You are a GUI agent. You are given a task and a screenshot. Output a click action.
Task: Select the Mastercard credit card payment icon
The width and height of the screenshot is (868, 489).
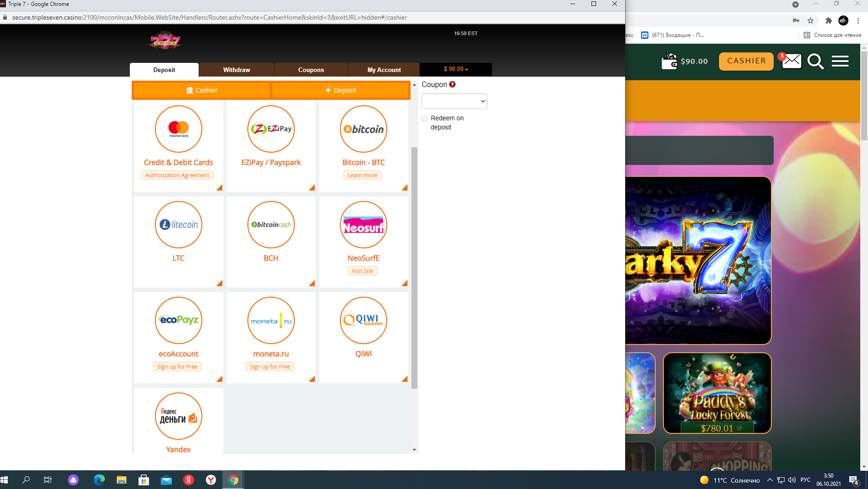(179, 129)
